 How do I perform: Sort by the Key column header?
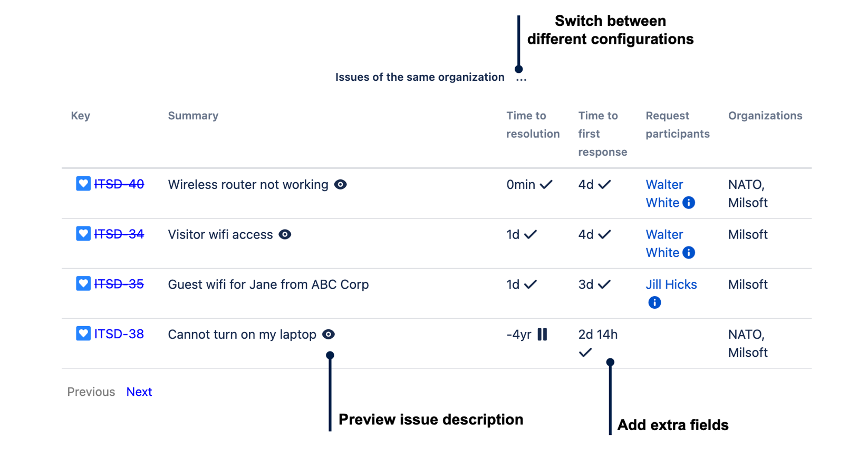pos(80,116)
